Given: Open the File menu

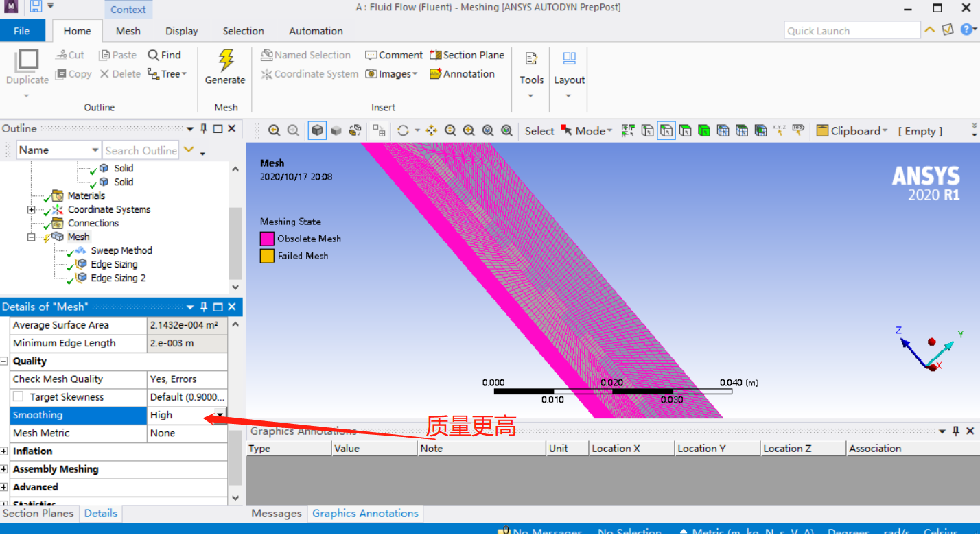Looking at the screenshot, I should (x=22, y=31).
